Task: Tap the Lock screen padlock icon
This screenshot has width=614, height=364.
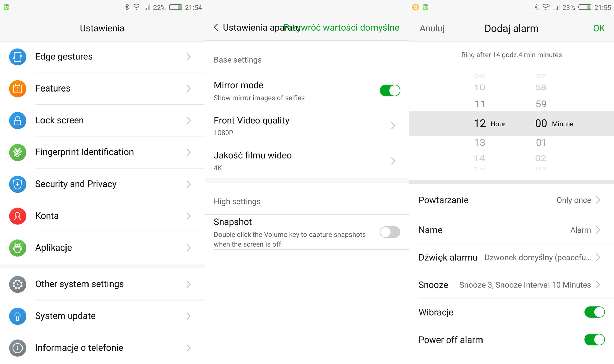Action: coord(17,120)
